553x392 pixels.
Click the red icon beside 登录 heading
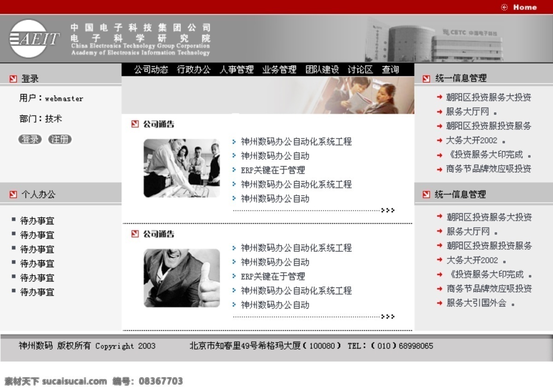pos(13,79)
